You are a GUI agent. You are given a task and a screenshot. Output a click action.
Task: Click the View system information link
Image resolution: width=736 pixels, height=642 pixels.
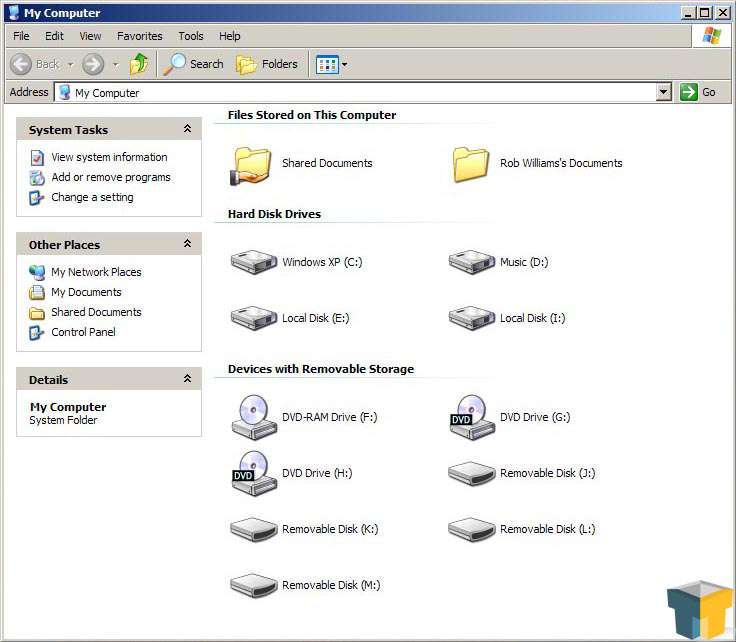pos(109,157)
